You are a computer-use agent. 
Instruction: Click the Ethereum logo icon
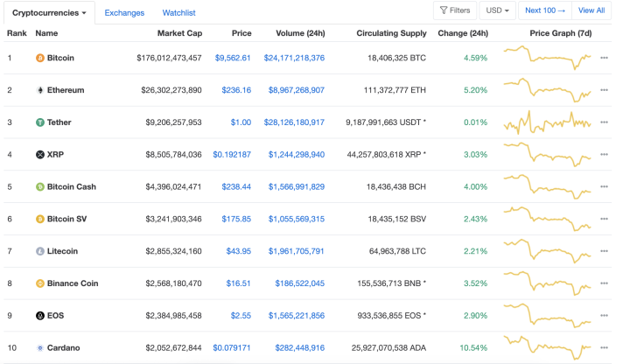point(40,90)
